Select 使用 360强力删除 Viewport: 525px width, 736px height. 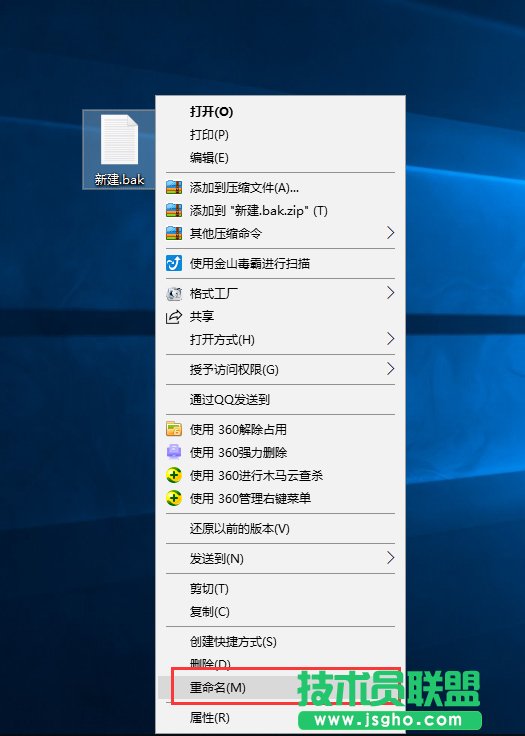click(280, 452)
